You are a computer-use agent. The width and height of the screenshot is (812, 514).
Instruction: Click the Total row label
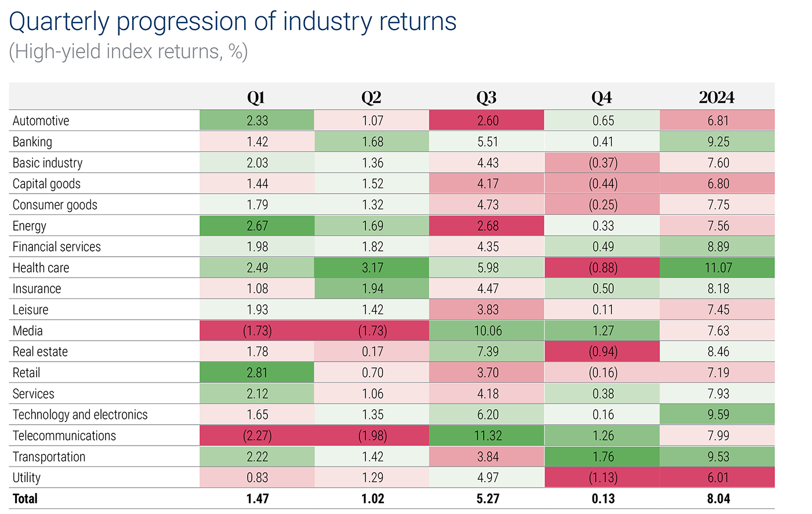point(25,499)
